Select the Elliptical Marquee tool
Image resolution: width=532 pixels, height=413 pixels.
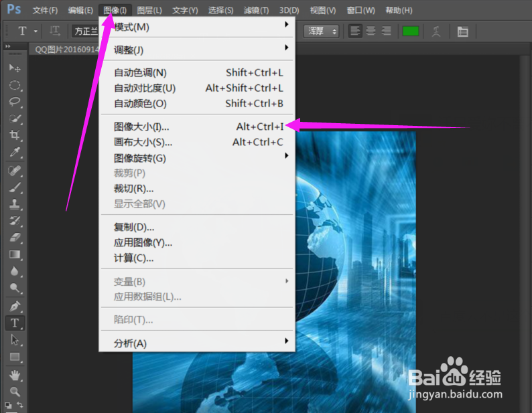15,85
